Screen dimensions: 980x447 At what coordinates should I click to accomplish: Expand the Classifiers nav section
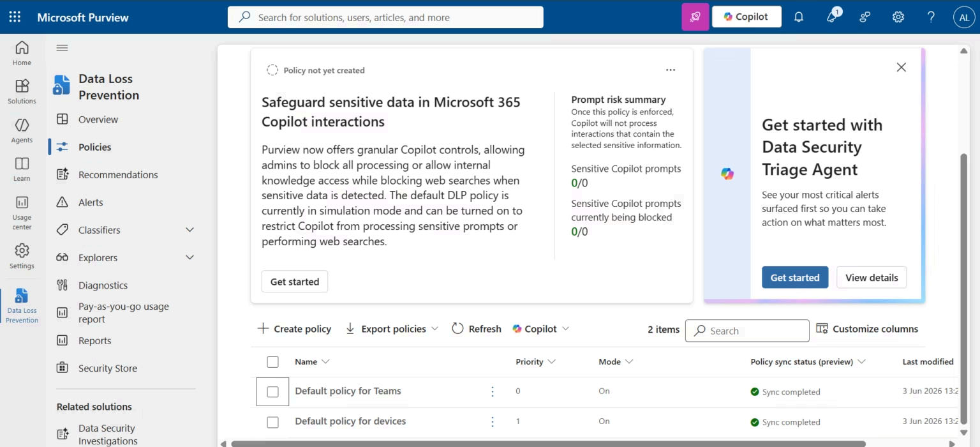click(189, 230)
